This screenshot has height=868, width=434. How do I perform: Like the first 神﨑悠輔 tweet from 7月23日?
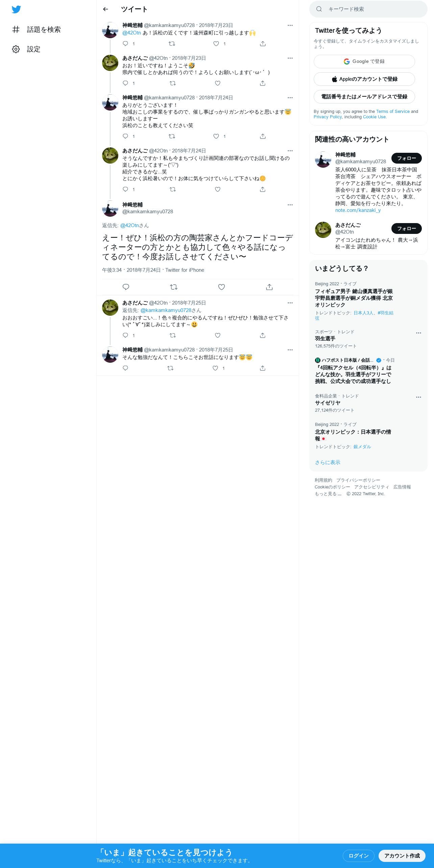tap(216, 44)
